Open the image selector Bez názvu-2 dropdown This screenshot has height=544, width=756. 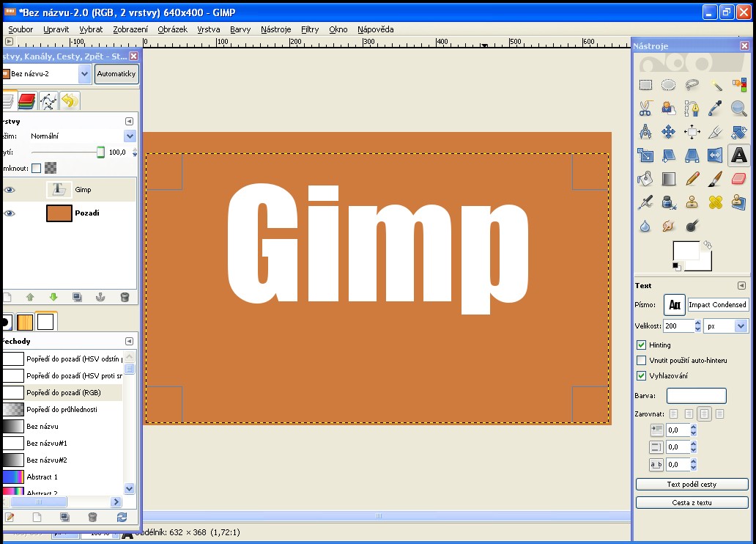85,74
